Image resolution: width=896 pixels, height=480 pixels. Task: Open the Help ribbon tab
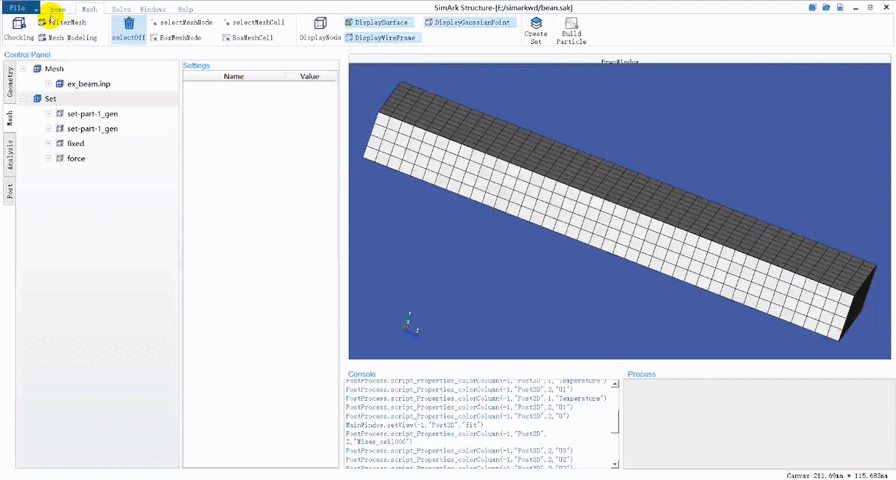pos(185,9)
